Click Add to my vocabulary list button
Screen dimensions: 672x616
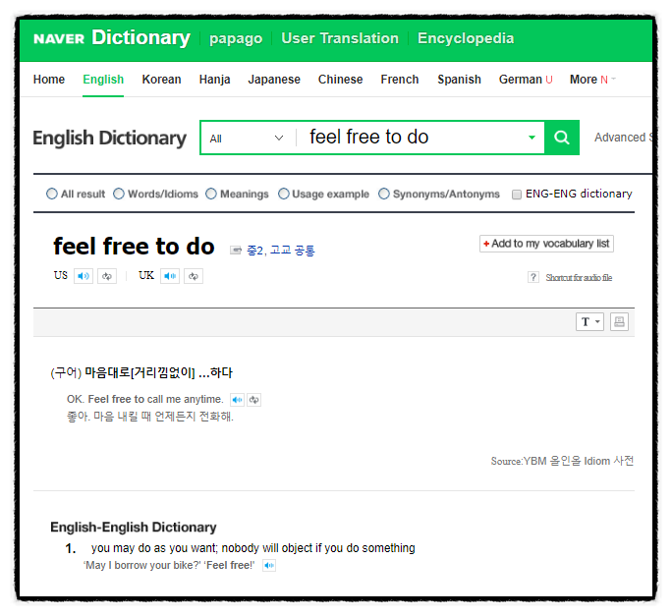pyautogui.click(x=546, y=244)
